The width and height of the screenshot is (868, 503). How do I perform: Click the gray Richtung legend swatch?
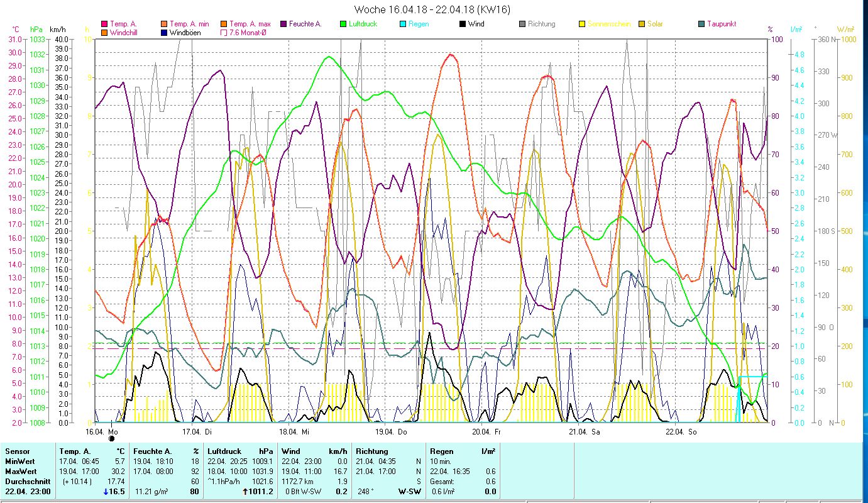click(522, 25)
